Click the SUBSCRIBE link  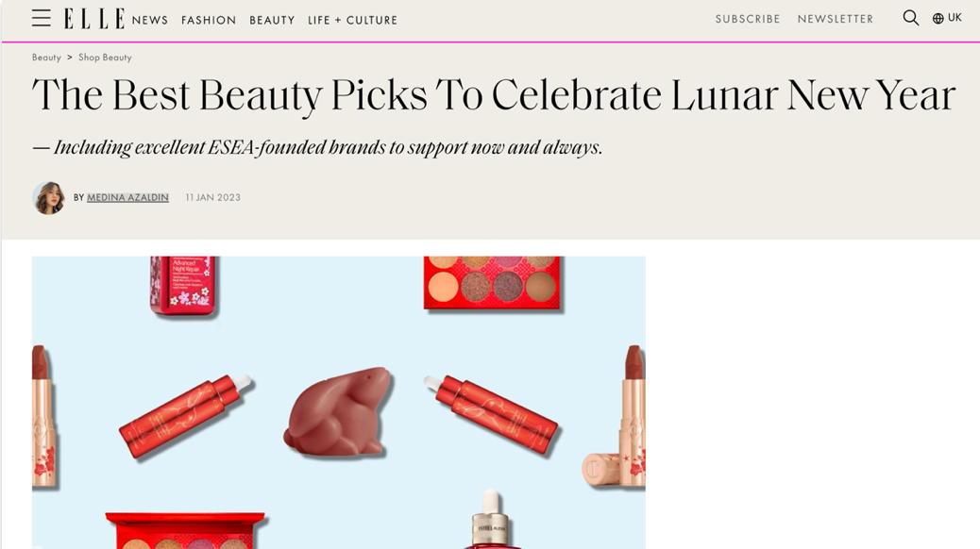(x=747, y=19)
